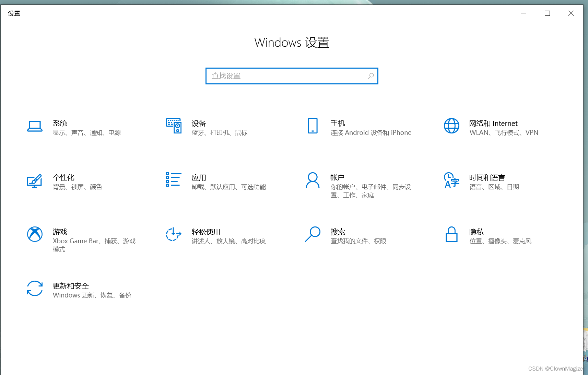Open 时间和语言 category title
Viewport: 588px width, 375px height.
click(x=487, y=177)
